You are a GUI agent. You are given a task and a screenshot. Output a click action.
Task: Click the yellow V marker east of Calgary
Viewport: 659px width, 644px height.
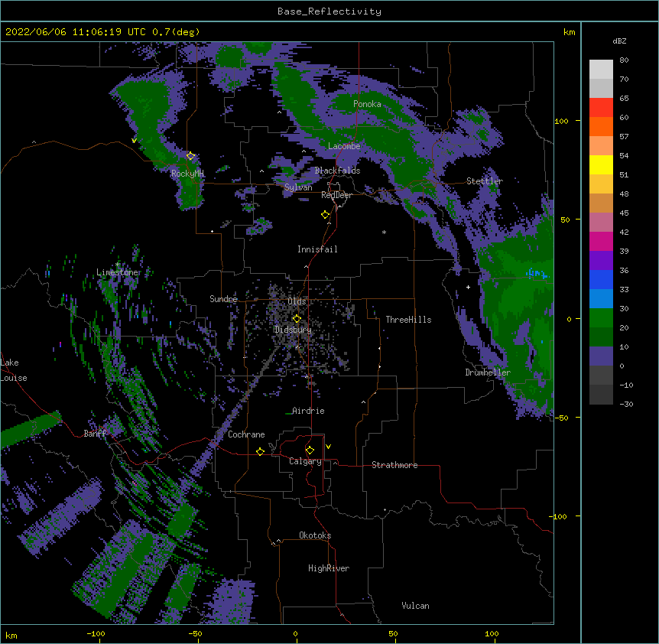(x=328, y=447)
